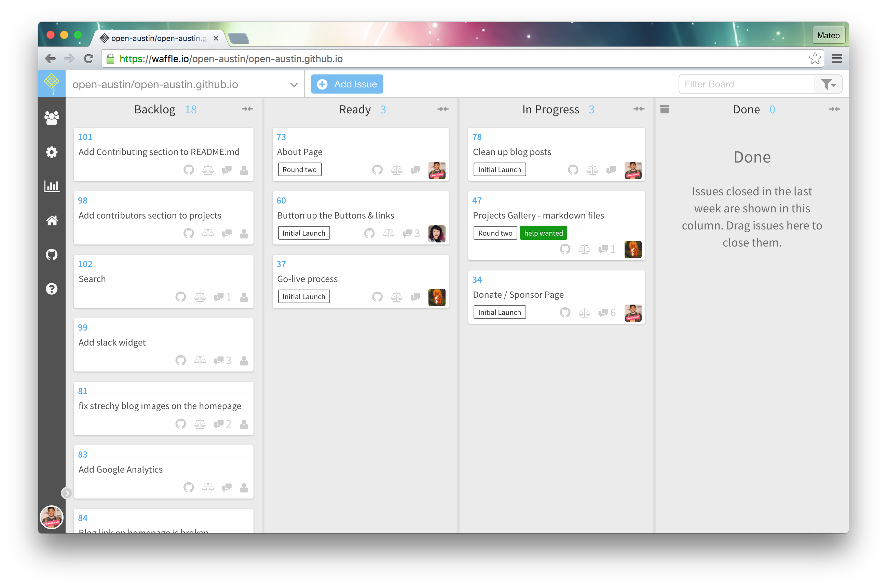Expand the Ready column with arrow icon
This screenshot has height=588, width=887.
(443, 109)
